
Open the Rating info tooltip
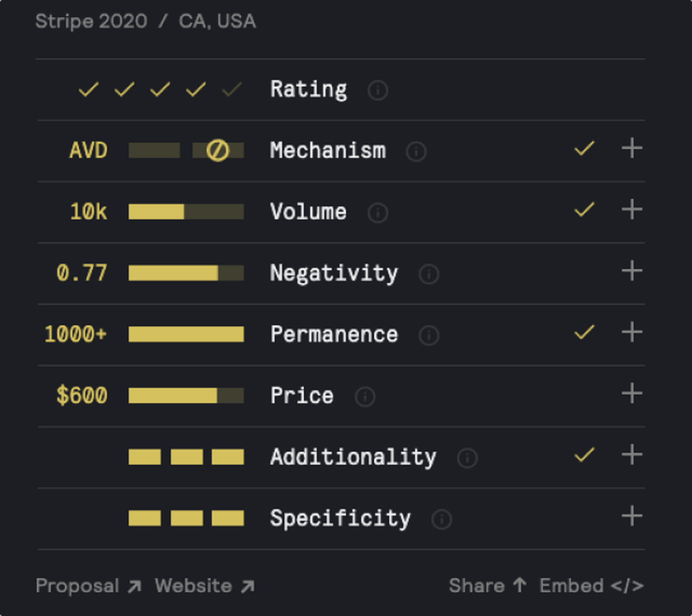(378, 90)
